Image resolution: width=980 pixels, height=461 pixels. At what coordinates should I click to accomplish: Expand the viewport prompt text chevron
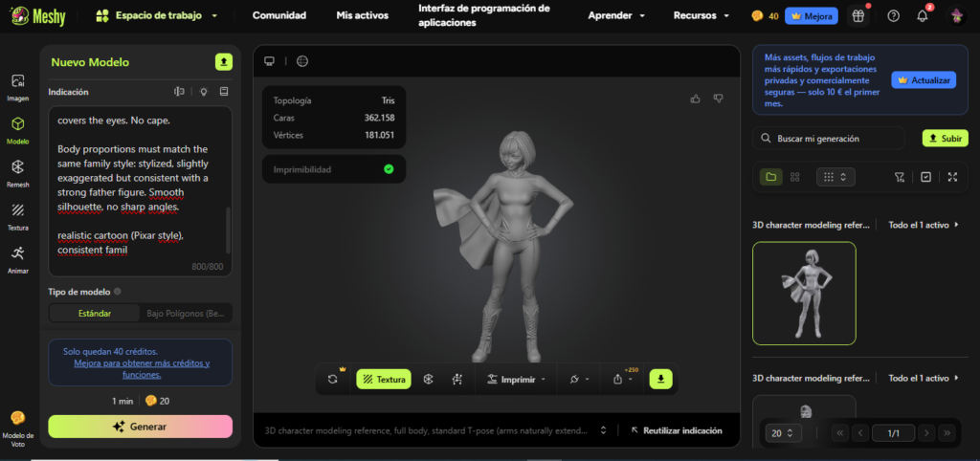(603, 430)
